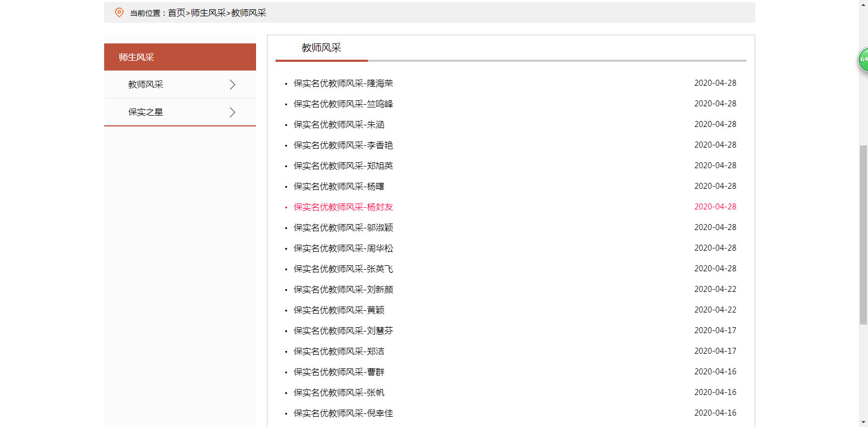The image size is (868, 427).
Task: Click date 2020-04-28 in 隆海荣 row
Action: click(x=716, y=83)
